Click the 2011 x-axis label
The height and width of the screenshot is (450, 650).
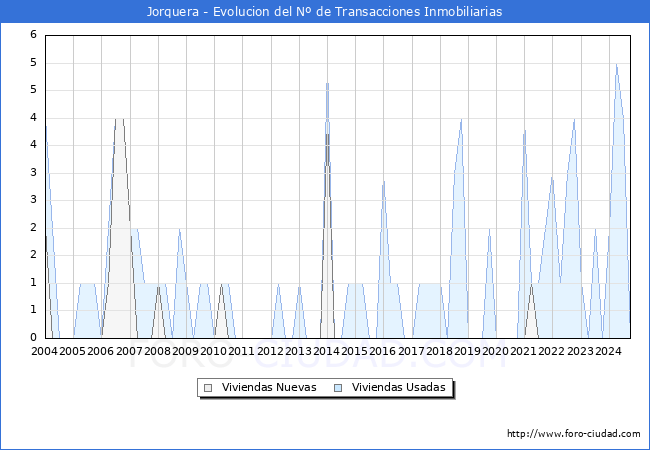tap(242, 351)
